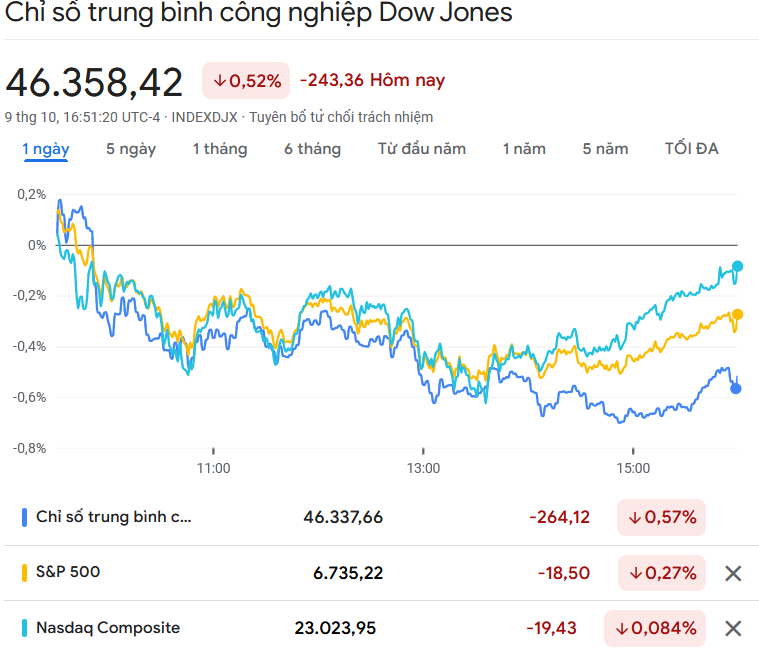Show the "TỐI ĐA" maximum range
Screen dimensions: 759x655
(691, 149)
